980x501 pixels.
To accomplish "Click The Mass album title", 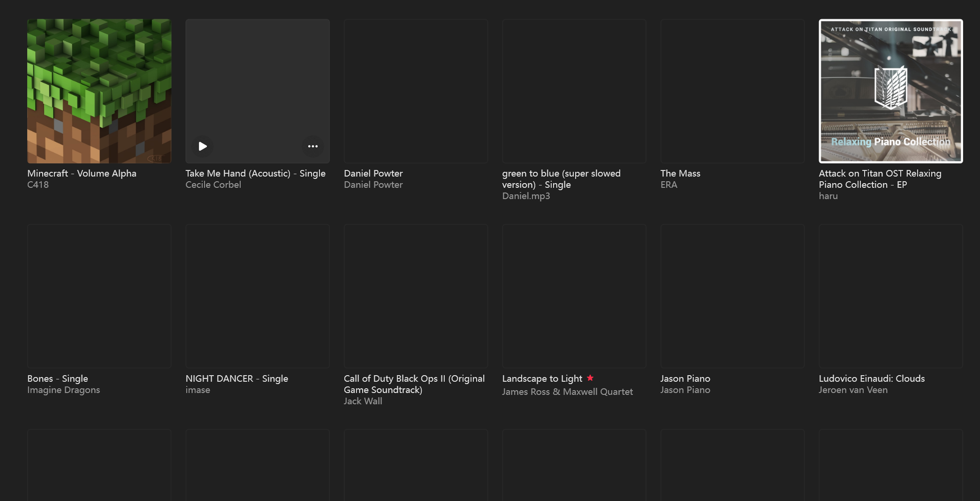I will 680,173.
